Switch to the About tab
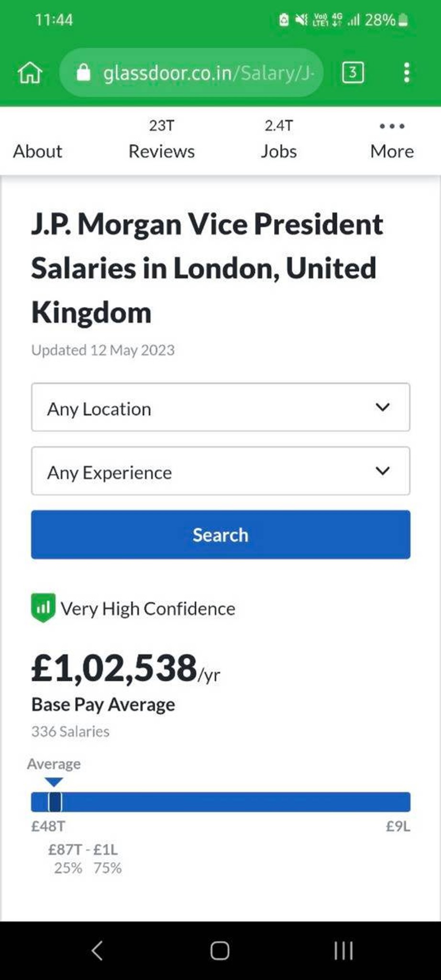Image resolution: width=441 pixels, height=980 pixels. click(37, 151)
